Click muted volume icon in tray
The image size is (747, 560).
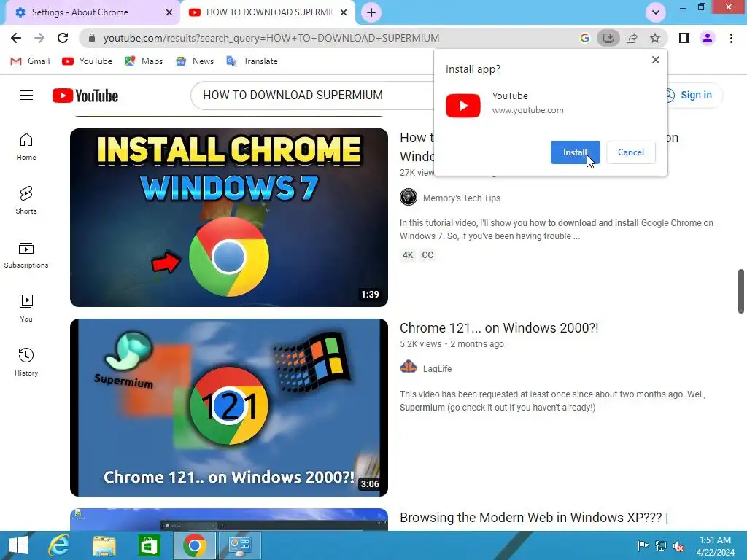(678, 546)
